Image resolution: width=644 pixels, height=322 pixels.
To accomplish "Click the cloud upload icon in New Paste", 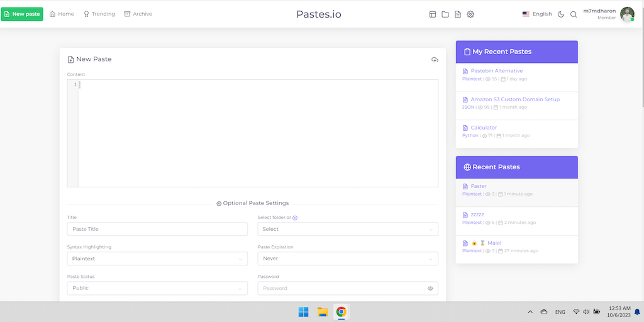I will click(x=435, y=60).
